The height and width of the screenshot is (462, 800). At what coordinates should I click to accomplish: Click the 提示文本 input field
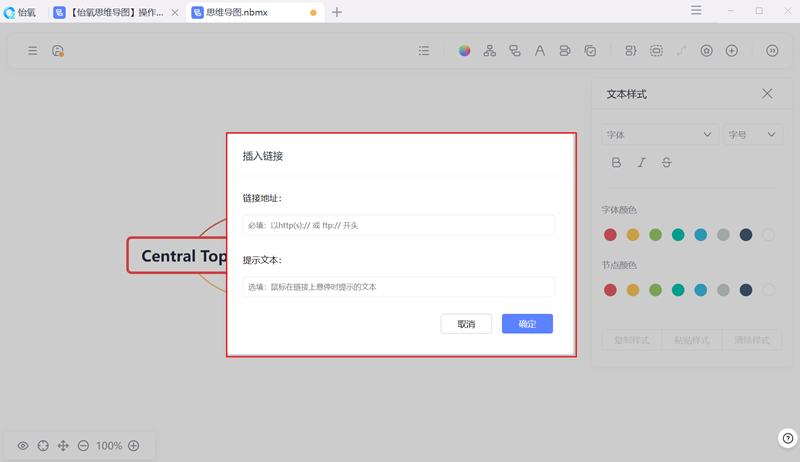[x=399, y=287]
